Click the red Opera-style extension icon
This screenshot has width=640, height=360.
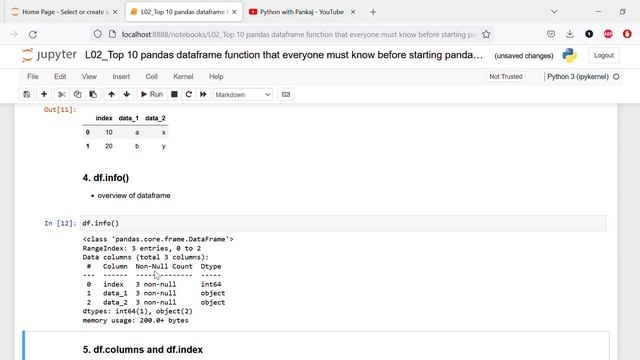click(x=627, y=34)
